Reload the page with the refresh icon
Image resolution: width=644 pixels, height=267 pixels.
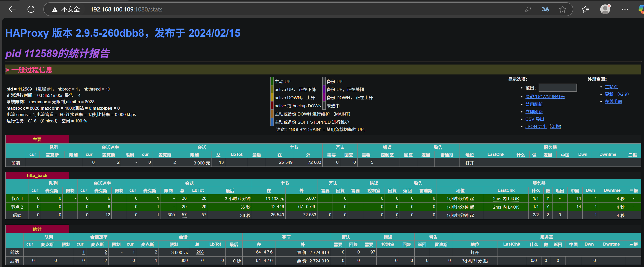pos(31,9)
